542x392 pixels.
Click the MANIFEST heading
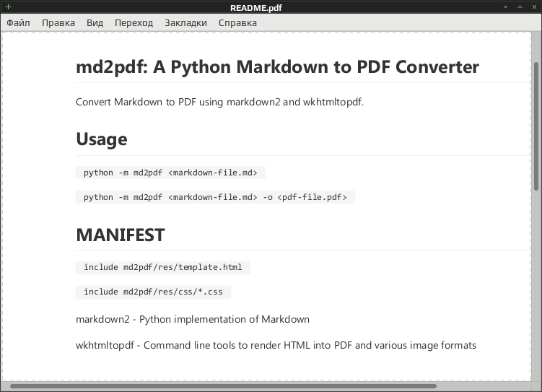tap(121, 235)
